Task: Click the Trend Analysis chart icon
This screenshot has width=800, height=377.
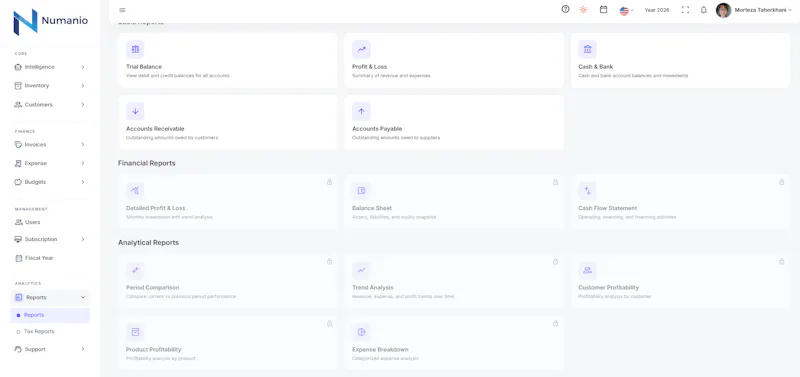Action: [x=361, y=270]
